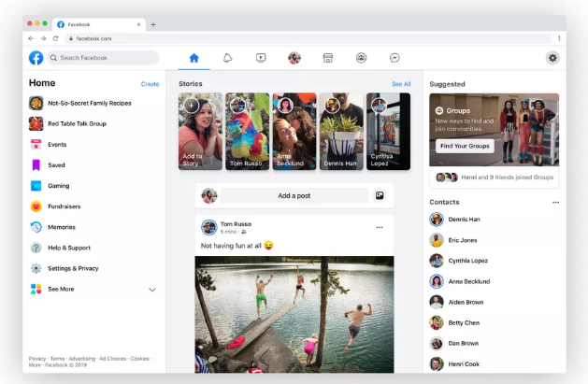Image resolution: width=588 pixels, height=384 pixels.
Task: Close the Facebook browser tab
Action: (x=138, y=24)
